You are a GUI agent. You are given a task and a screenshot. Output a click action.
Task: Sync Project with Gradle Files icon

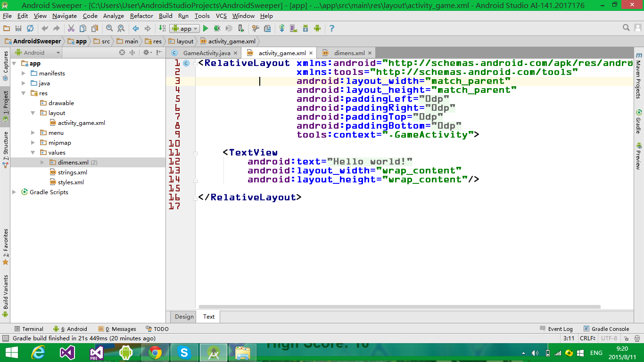(x=282, y=28)
